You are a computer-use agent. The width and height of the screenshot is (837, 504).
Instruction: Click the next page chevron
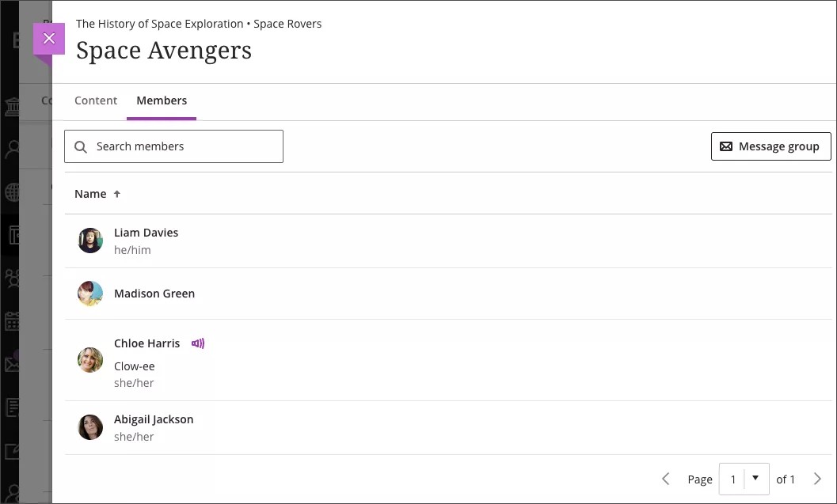click(x=816, y=479)
